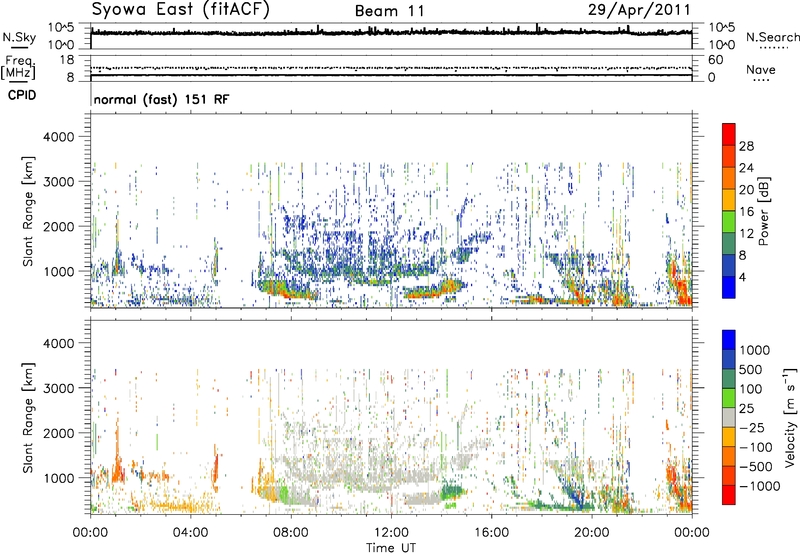The width and height of the screenshot is (800, 554).
Task: Click the grey band of Velocity color bar
Action: [729, 417]
